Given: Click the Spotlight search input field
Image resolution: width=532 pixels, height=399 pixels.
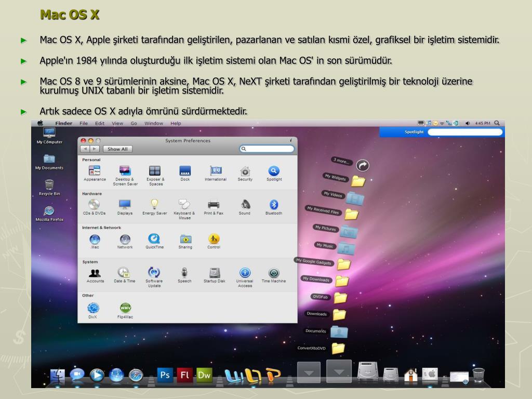Looking at the screenshot, I should click(465, 132).
